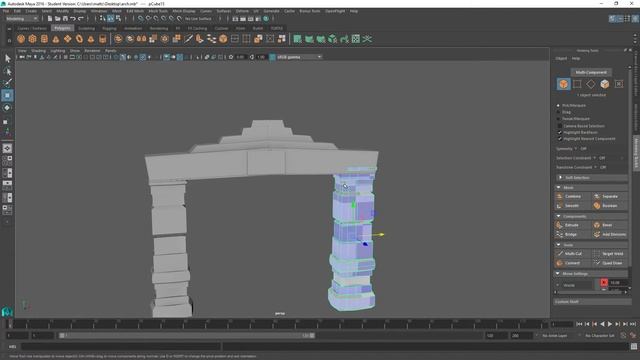The height and width of the screenshot is (360, 640).
Task: Activate the Move tool in toolbox
Action: (7, 96)
